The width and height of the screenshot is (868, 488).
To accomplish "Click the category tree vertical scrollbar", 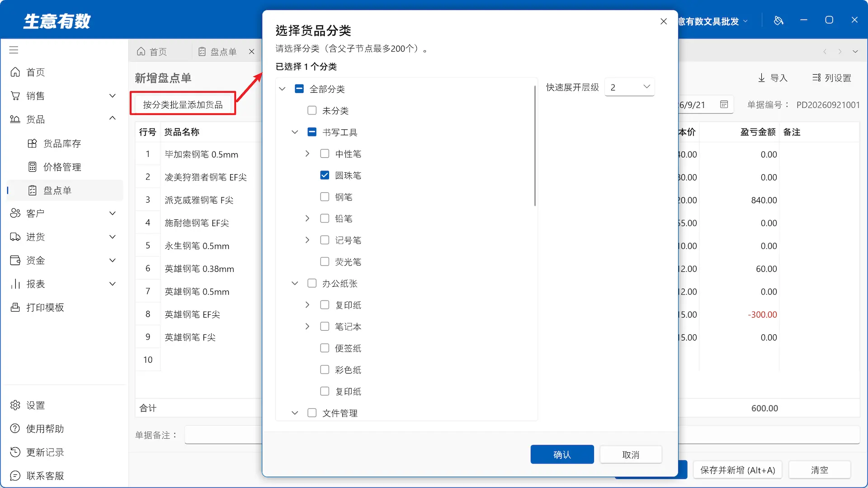I will [x=535, y=146].
